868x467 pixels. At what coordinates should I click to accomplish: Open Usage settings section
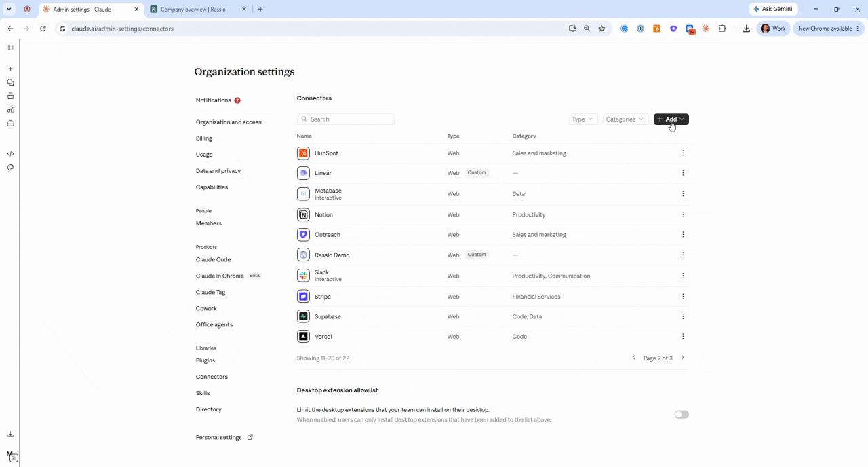(x=204, y=155)
